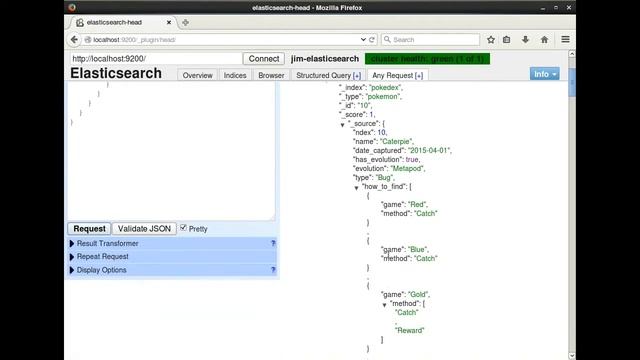Click the Result Transformer help question mark
This screenshot has width=640, height=360.
click(x=273, y=243)
